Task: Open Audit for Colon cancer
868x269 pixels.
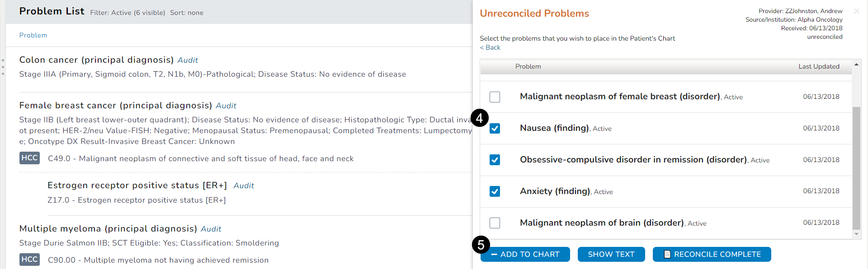Action: [188, 60]
